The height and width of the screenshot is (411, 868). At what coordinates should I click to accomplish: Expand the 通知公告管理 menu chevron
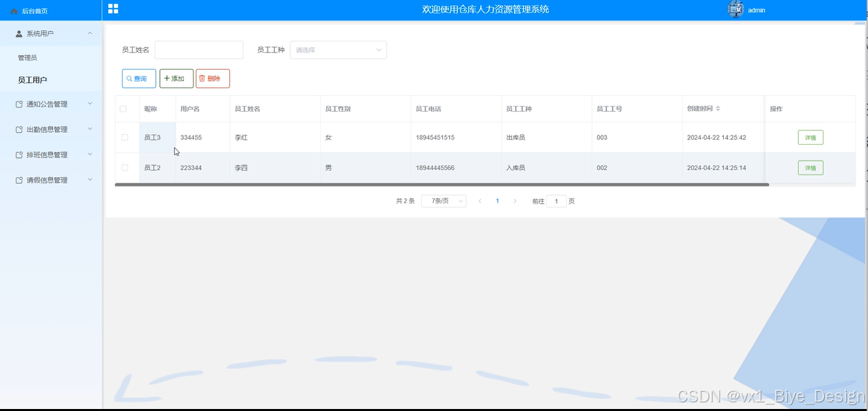90,104
